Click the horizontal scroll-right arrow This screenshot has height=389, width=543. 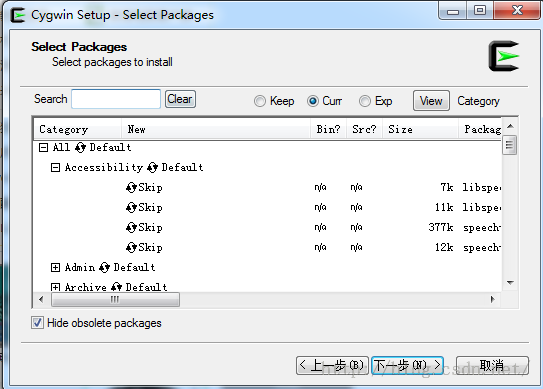(492, 300)
